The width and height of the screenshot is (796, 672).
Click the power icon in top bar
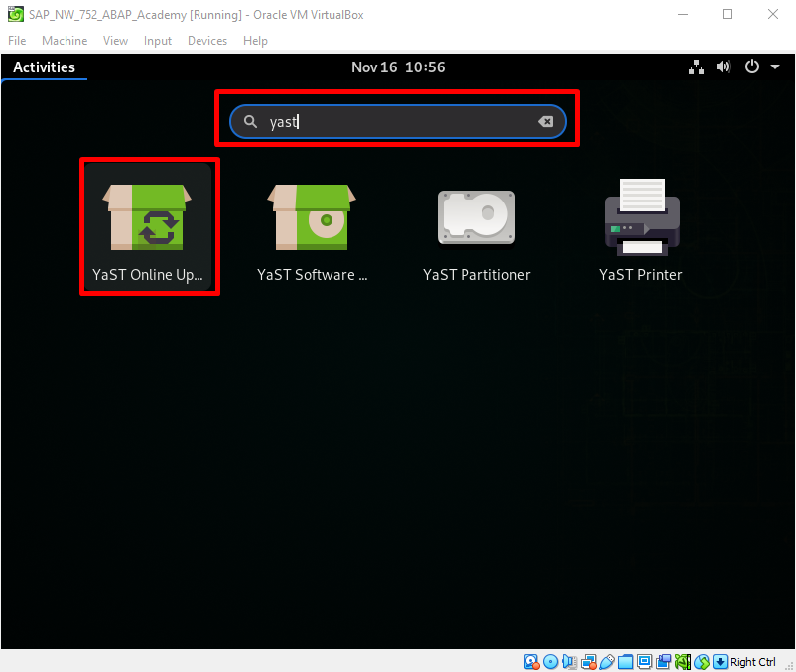(x=752, y=67)
